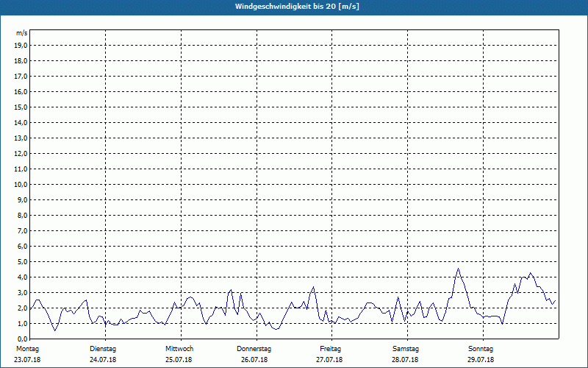Click the '17,0' y-axis label
The height and width of the screenshot is (368, 588).
pyautogui.click(x=20, y=77)
